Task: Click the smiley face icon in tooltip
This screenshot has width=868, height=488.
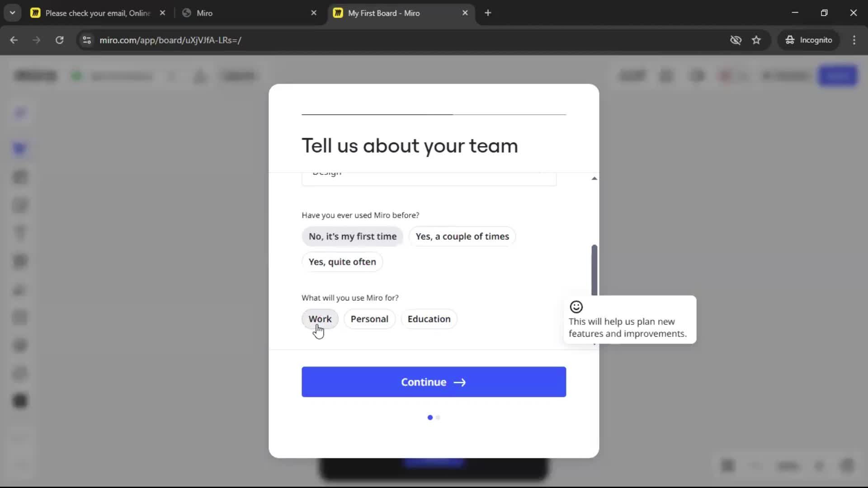Action: pyautogui.click(x=576, y=307)
